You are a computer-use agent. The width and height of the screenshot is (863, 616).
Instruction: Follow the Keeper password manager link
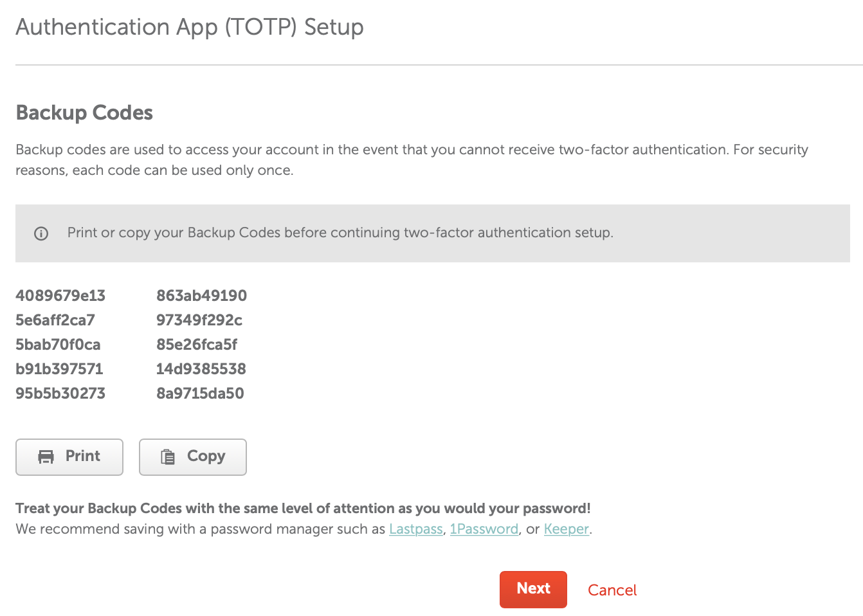coord(566,529)
